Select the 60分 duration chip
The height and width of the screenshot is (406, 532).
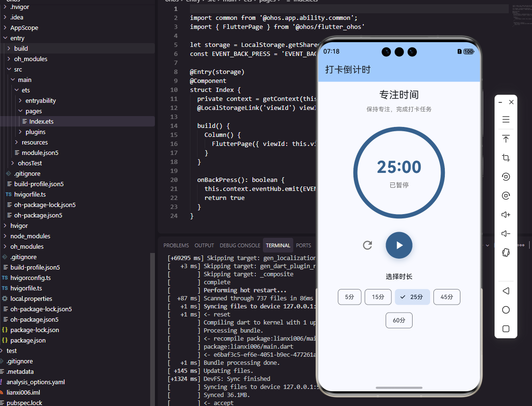click(x=399, y=320)
